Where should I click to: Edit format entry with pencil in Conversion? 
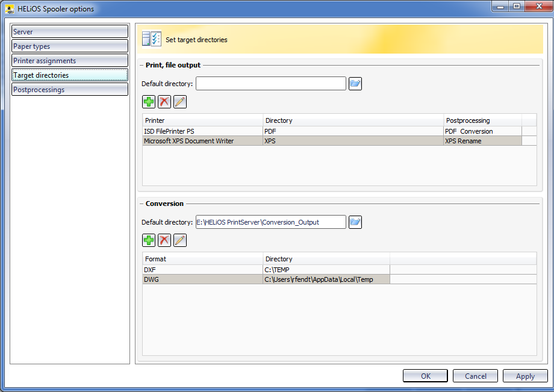[180, 240]
